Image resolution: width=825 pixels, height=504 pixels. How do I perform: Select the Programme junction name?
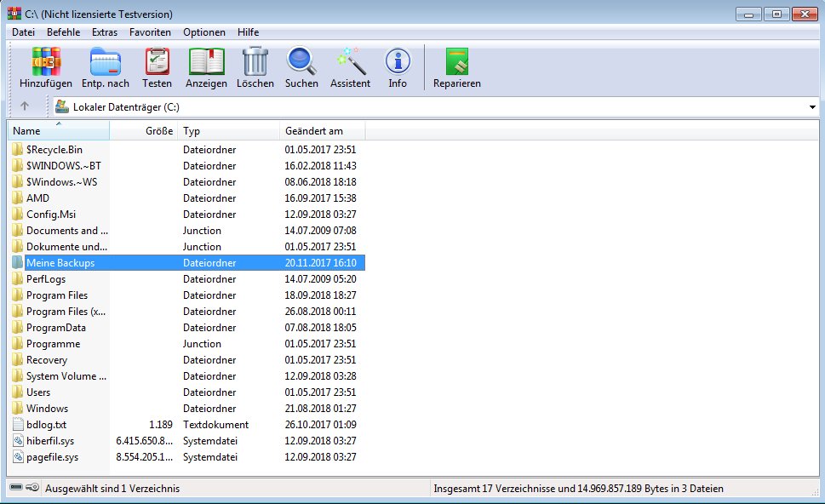click(53, 344)
